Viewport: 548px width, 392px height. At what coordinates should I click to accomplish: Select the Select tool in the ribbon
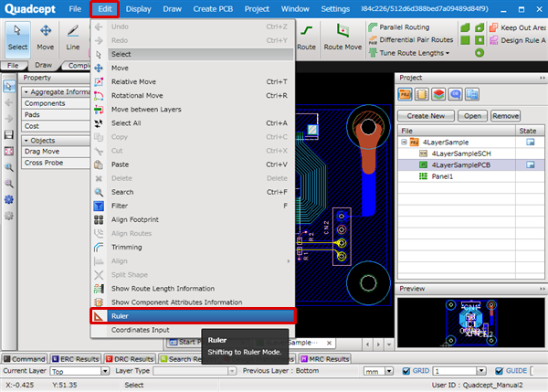click(17, 39)
